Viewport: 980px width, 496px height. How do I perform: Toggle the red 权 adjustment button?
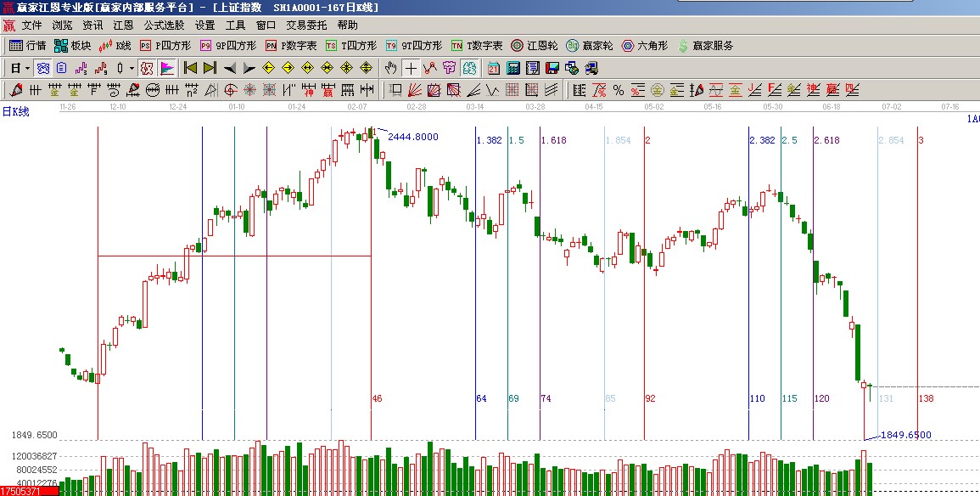click(x=146, y=68)
